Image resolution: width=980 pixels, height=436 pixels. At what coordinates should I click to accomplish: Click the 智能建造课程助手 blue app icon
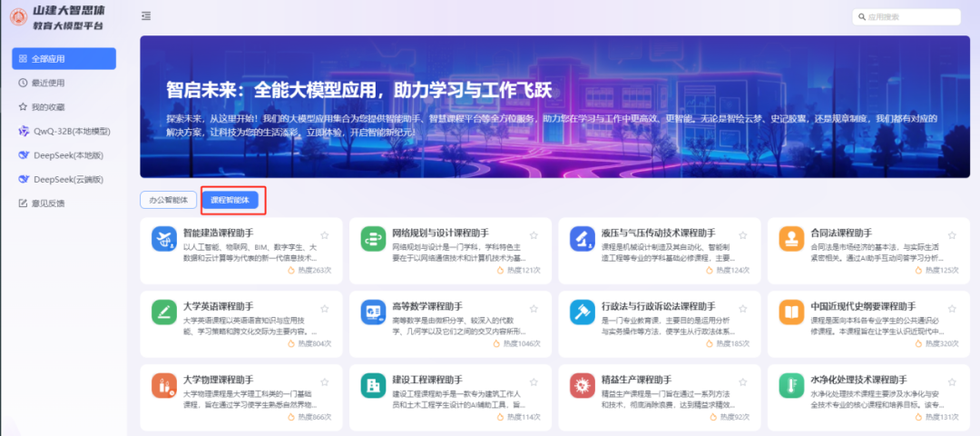click(164, 239)
